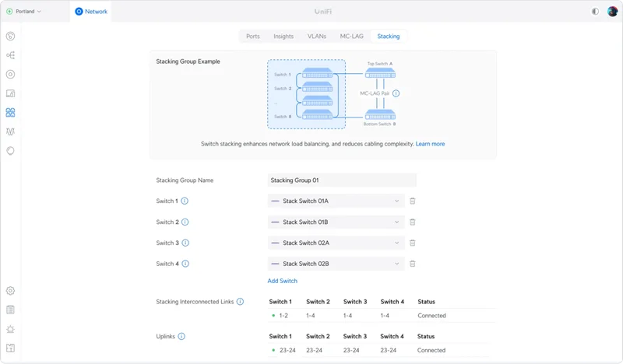Expand the Stack Switch 01A dropdown
623x364 pixels.
point(336,201)
